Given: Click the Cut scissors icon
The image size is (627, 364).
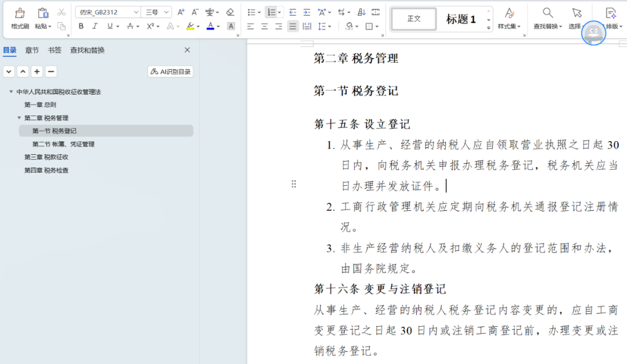Looking at the screenshot, I should point(61,12).
